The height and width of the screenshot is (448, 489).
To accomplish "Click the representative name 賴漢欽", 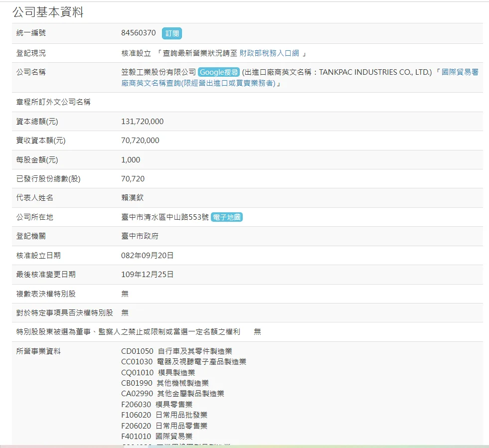I will coord(132,198).
